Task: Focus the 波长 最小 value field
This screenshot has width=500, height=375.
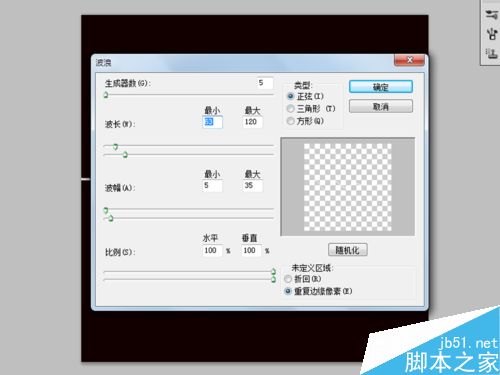Action: [x=212, y=122]
